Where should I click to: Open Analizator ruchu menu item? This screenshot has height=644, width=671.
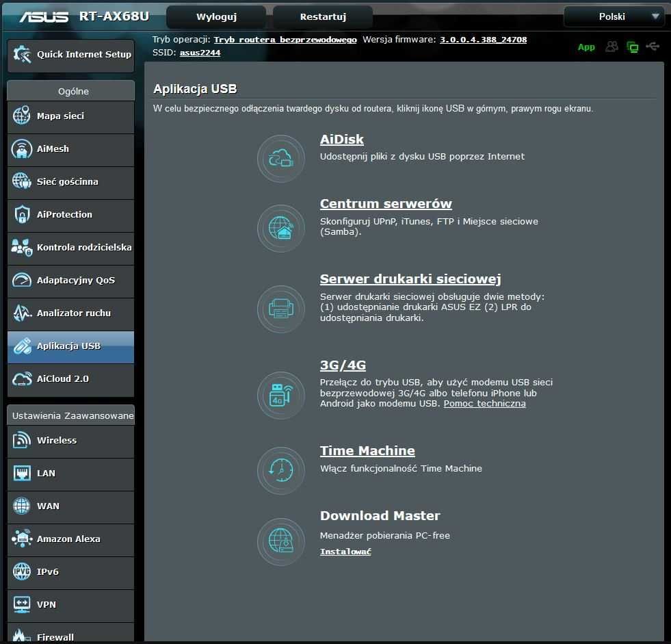70,313
